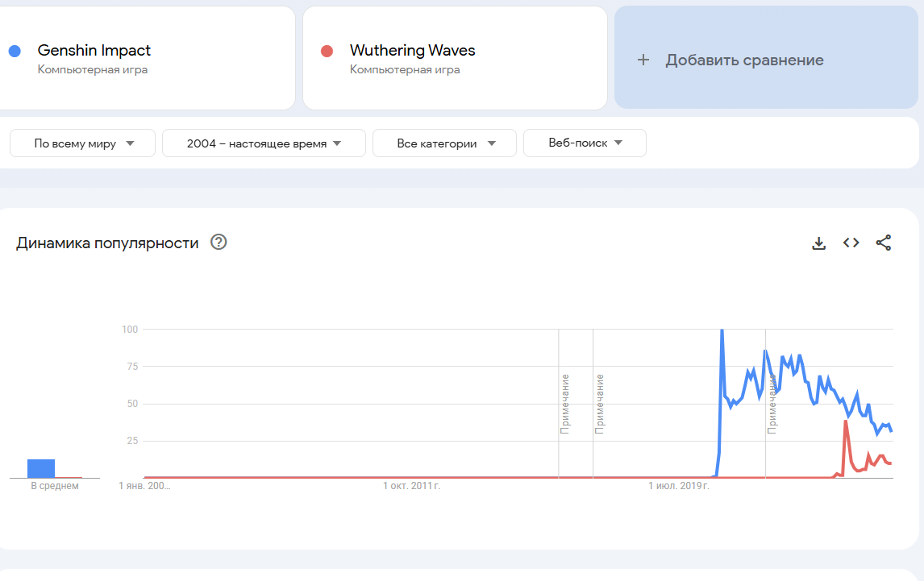Image resolution: width=924 pixels, height=581 pixels.
Task: Open the share chart icon
Action: (x=884, y=243)
